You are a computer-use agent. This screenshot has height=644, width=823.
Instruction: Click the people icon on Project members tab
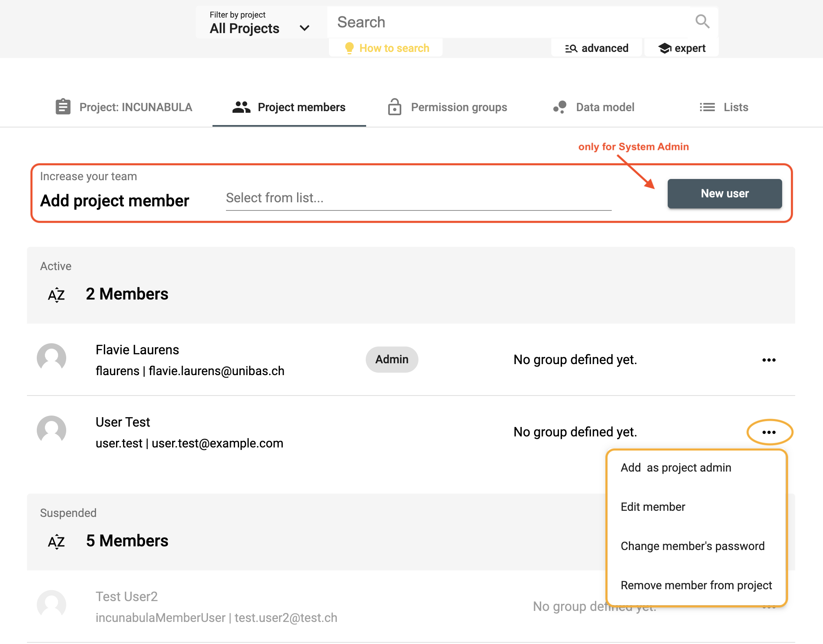coord(241,107)
